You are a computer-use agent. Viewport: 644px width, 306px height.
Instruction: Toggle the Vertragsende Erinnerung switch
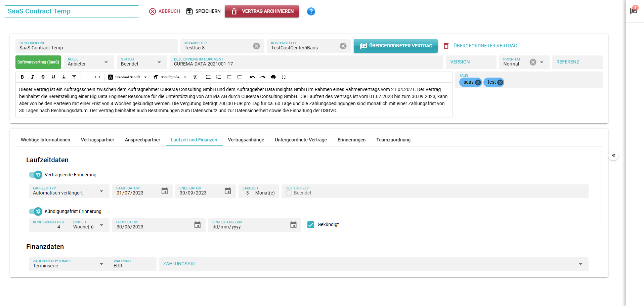tap(36, 175)
